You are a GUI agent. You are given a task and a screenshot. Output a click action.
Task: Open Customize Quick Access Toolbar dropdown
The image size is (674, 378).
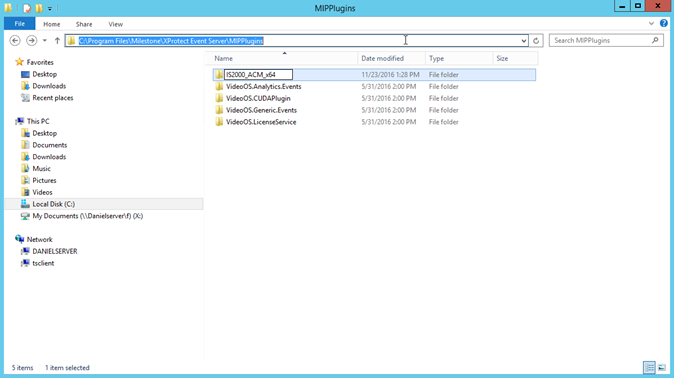pyautogui.click(x=50, y=8)
